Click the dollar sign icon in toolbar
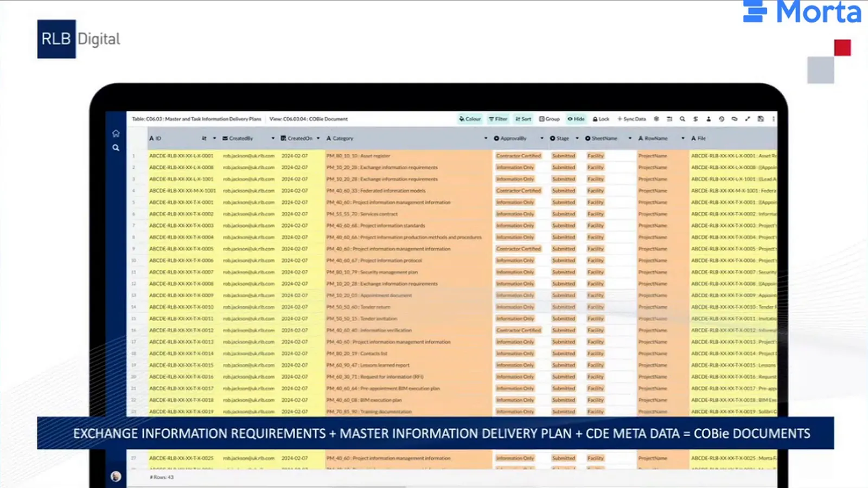Screen dimensions: 868x488 (x=695, y=119)
